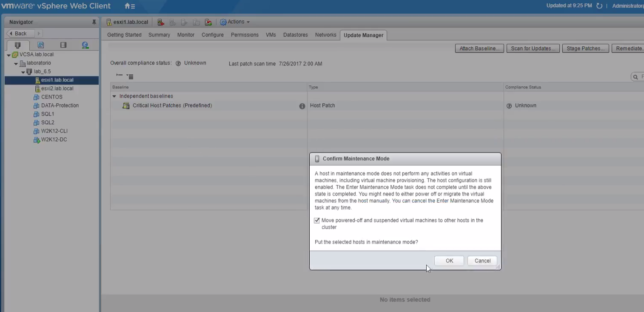Open Networking view in Navigator
The height and width of the screenshot is (312, 644).
85,45
